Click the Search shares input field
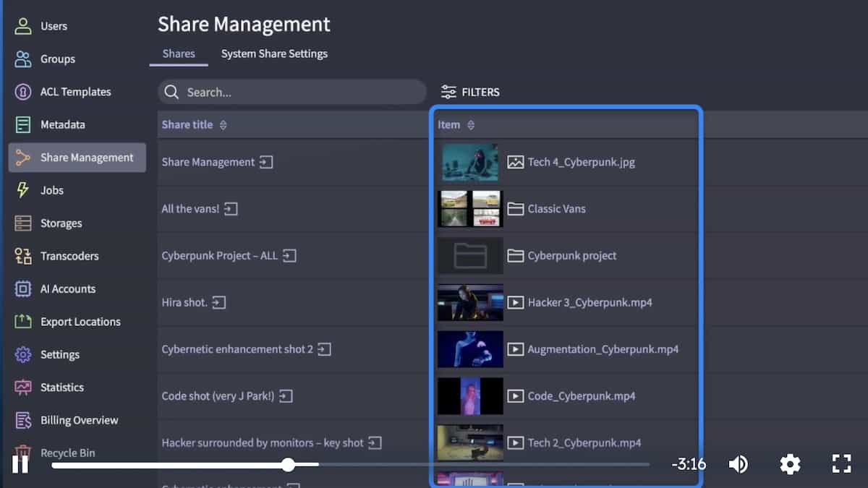Image resolution: width=868 pixels, height=488 pixels. pyautogui.click(x=292, y=92)
